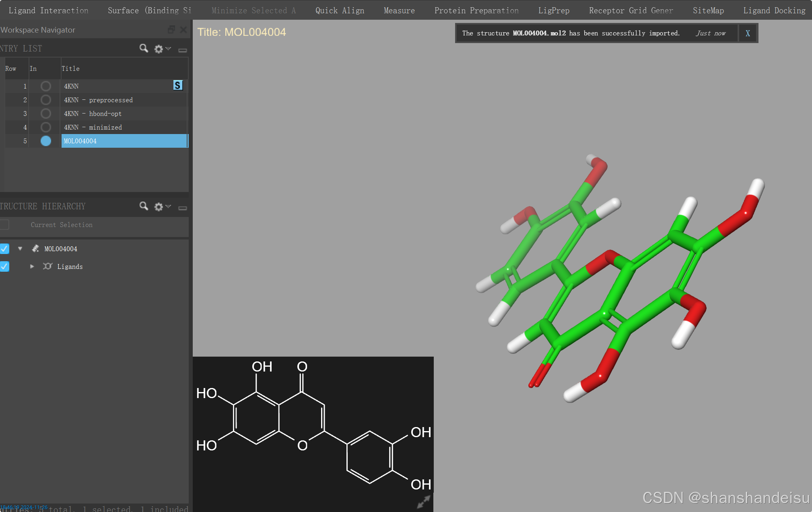
Task: Expand the Ligands tree node
Action: pyautogui.click(x=32, y=266)
